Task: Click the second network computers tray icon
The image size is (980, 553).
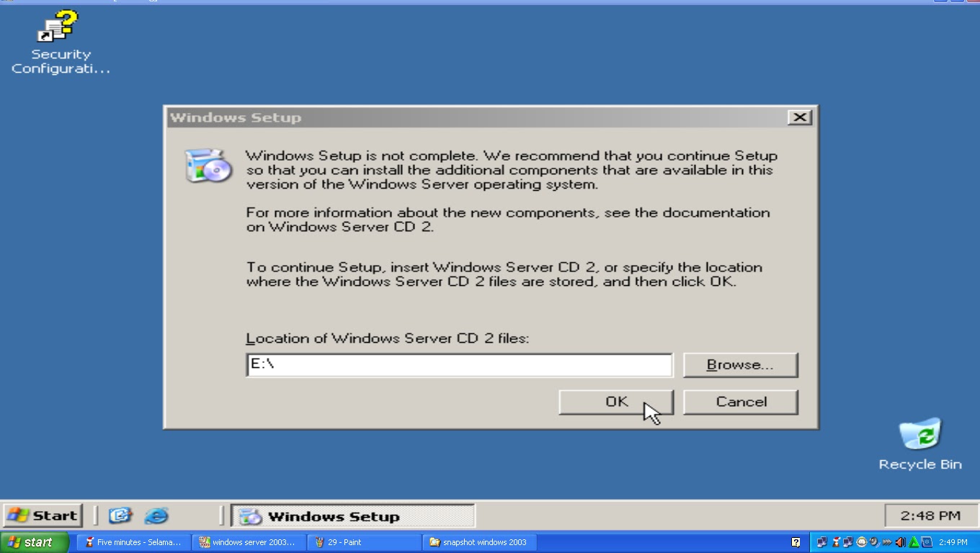Action: 848,542
